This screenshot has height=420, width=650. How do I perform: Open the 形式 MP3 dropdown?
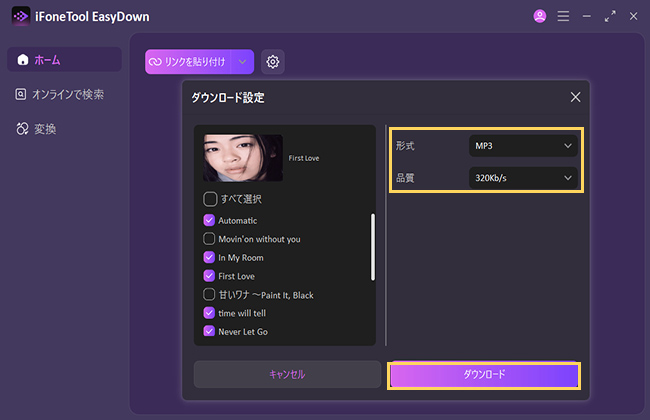point(523,146)
